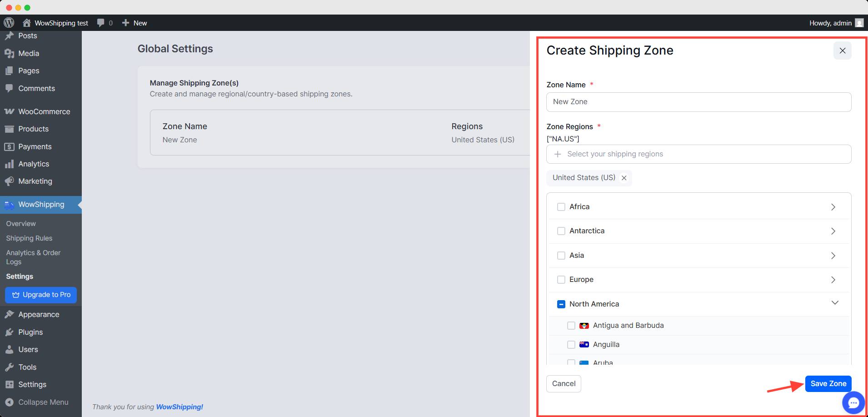The height and width of the screenshot is (417, 868).
Task: Expand the Asia region list
Action: pos(833,256)
